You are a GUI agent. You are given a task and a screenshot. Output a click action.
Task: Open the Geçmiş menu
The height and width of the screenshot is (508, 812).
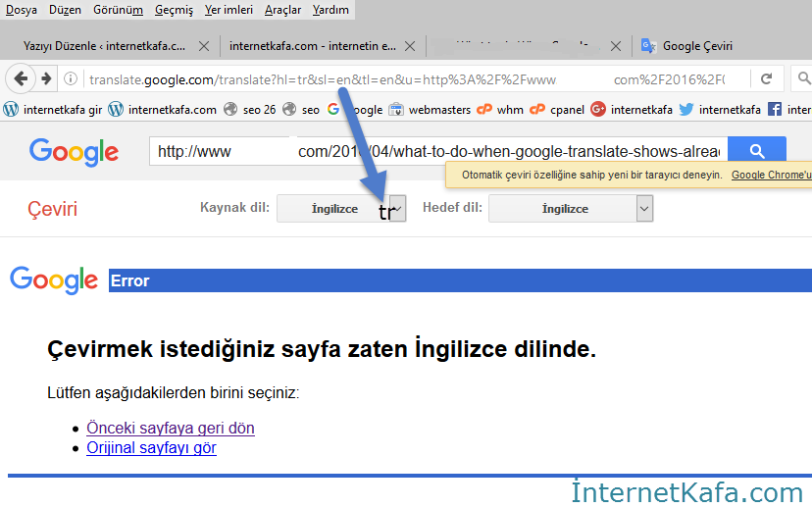[174, 10]
